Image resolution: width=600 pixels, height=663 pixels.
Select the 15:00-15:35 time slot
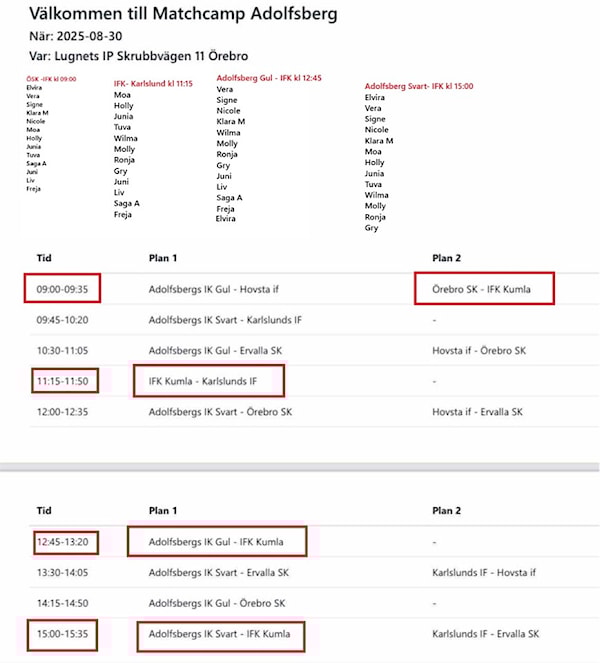(62, 634)
